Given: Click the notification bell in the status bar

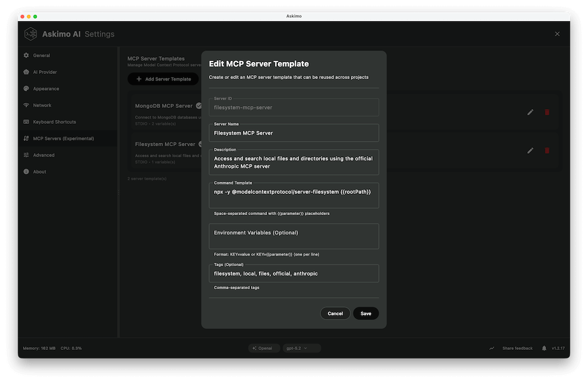Looking at the screenshot, I should (543, 348).
